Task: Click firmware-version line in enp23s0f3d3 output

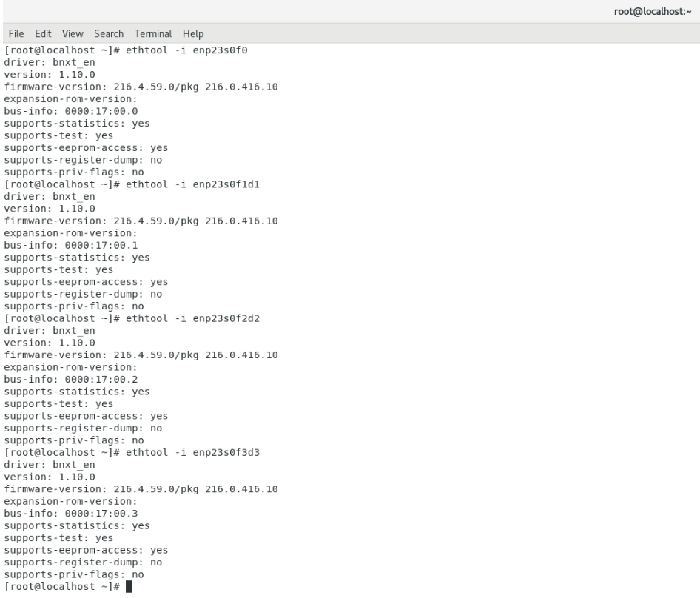Action: pyautogui.click(x=141, y=489)
